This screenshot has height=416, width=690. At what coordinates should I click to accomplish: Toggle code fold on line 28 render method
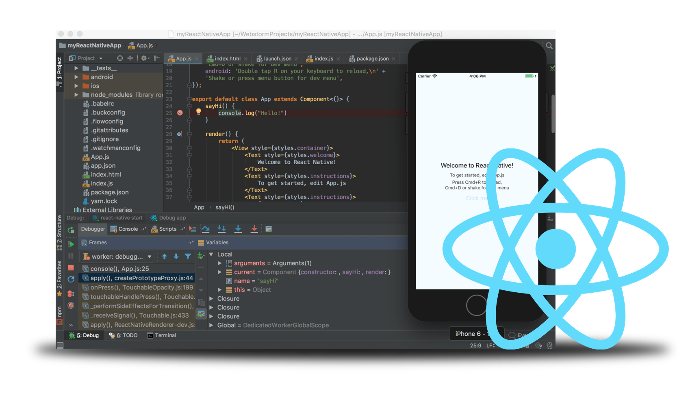(x=189, y=134)
